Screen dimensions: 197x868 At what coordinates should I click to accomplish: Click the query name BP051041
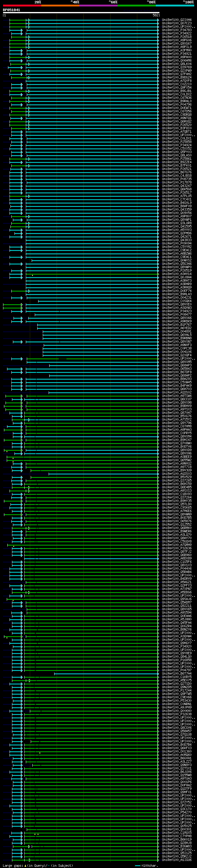(11, 10)
